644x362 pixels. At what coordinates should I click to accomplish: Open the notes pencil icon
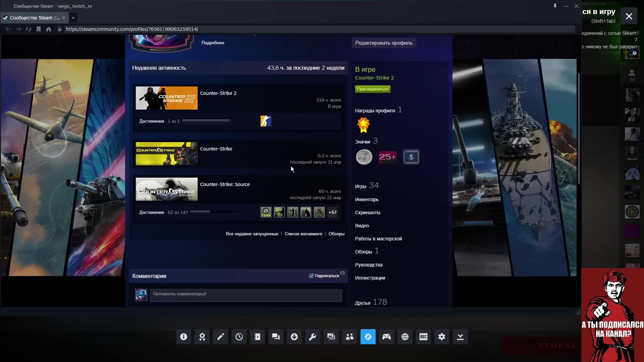click(x=220, y=337)
